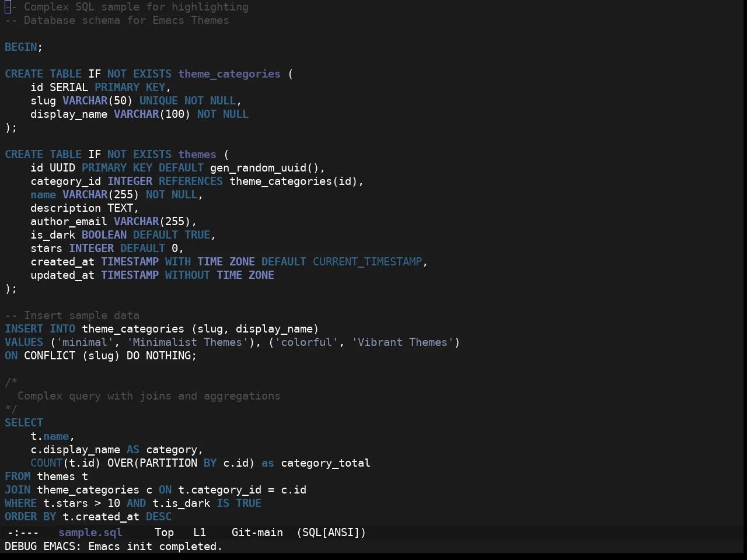Click the WHERE keyword
The width and height of the screenshot is (747, 560).
point(21,503)
